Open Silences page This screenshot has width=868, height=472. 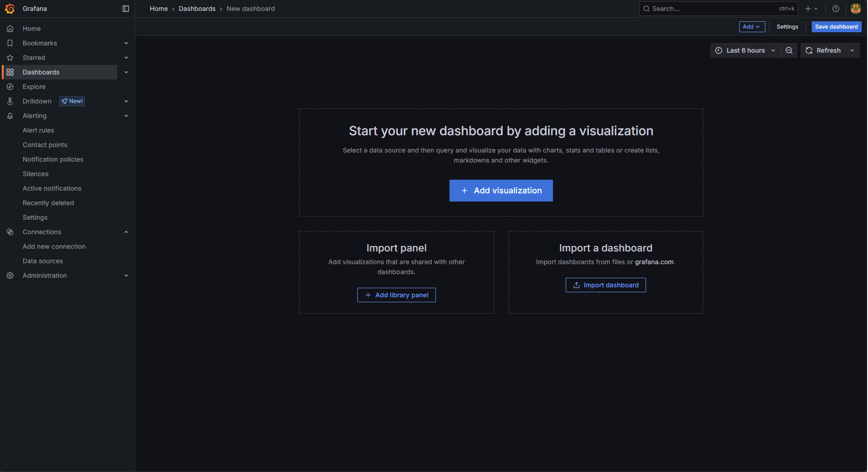coord(35,174)
